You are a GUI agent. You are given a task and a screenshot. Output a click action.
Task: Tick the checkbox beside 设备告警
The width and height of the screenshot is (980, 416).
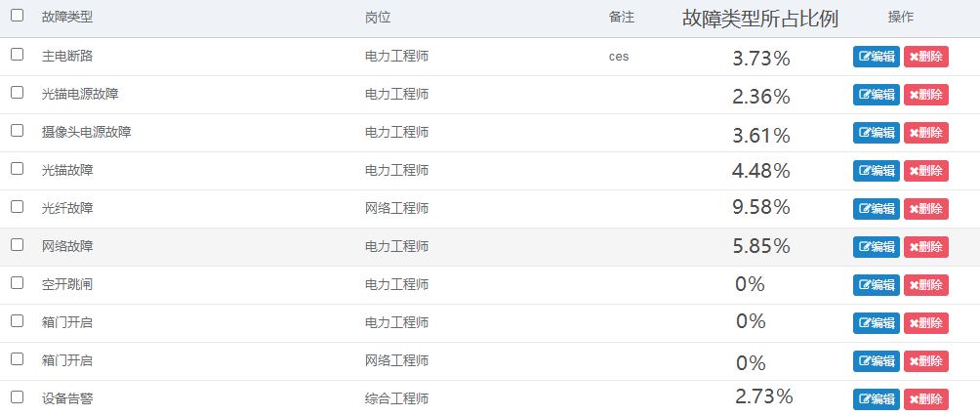coord(17,397)
